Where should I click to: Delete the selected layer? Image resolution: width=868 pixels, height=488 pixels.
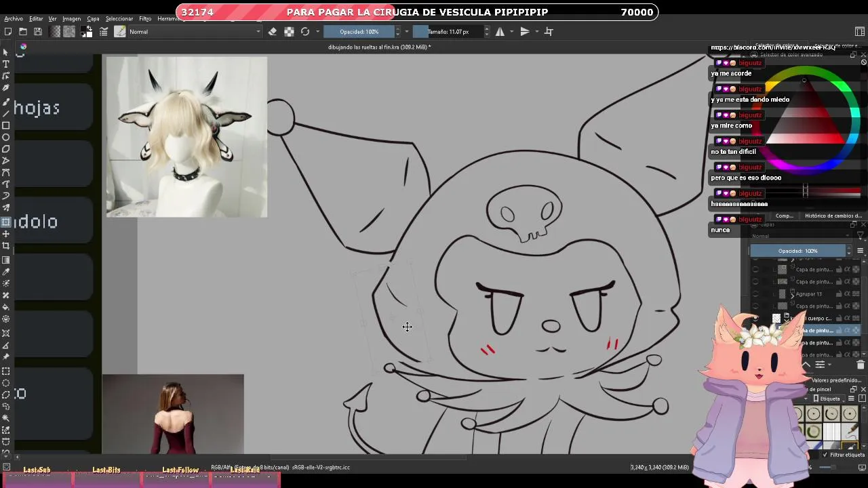[x=861, y=365]
